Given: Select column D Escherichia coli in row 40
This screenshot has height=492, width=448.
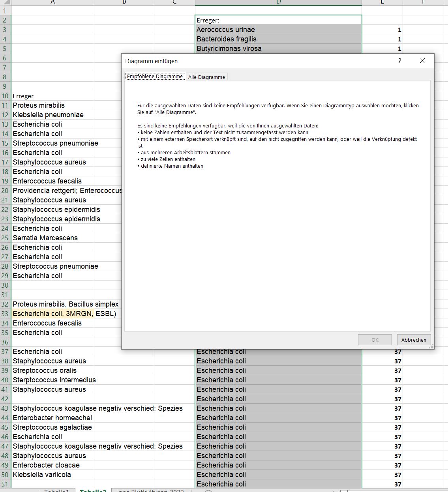Looking at the screenshot, I should pos(278,380).
